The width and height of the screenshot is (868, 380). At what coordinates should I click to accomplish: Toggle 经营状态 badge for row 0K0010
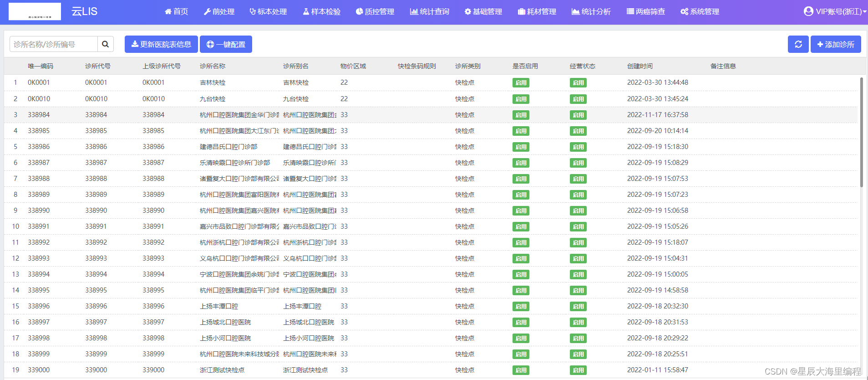(578, 99)
